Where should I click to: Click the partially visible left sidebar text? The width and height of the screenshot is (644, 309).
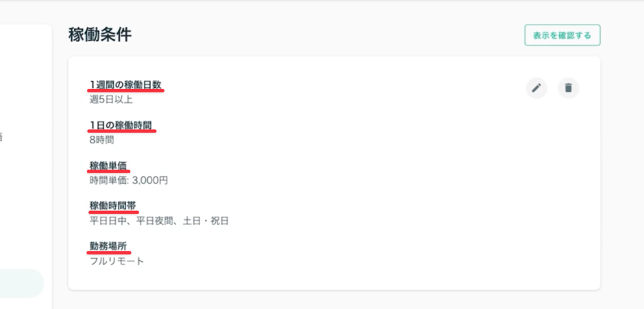[1, 137]
